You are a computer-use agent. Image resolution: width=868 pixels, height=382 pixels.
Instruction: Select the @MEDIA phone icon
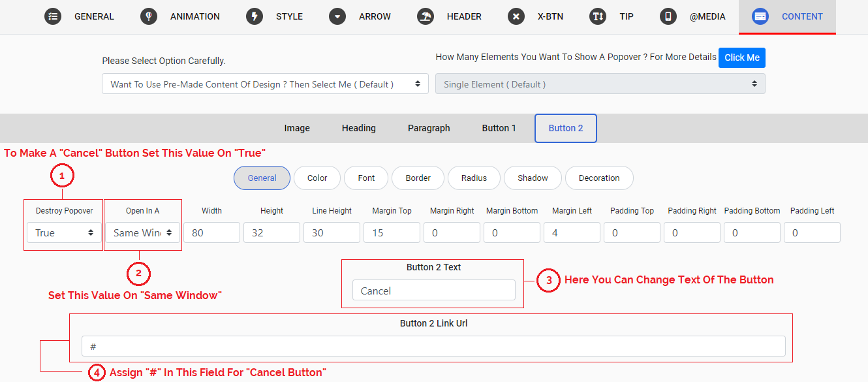pos(668,16)
